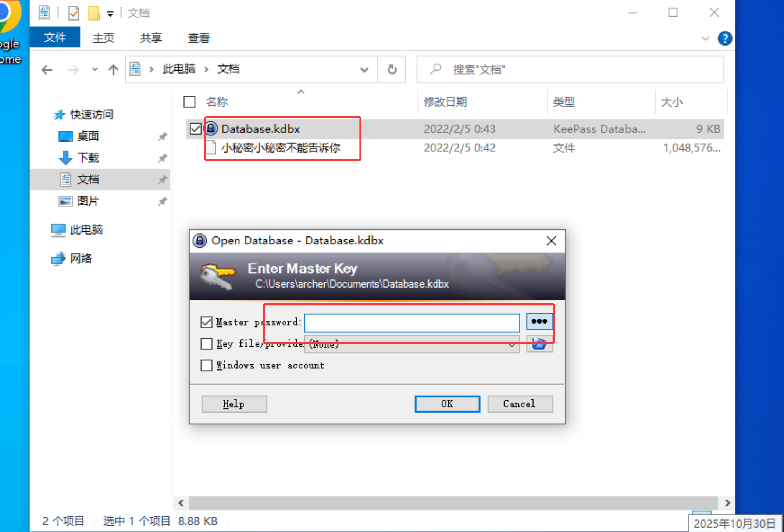This screenshot has width=784, height=532.
Task: Expand the address bar history dropdown
Action: pyautogui.click(x=364, y=69)
